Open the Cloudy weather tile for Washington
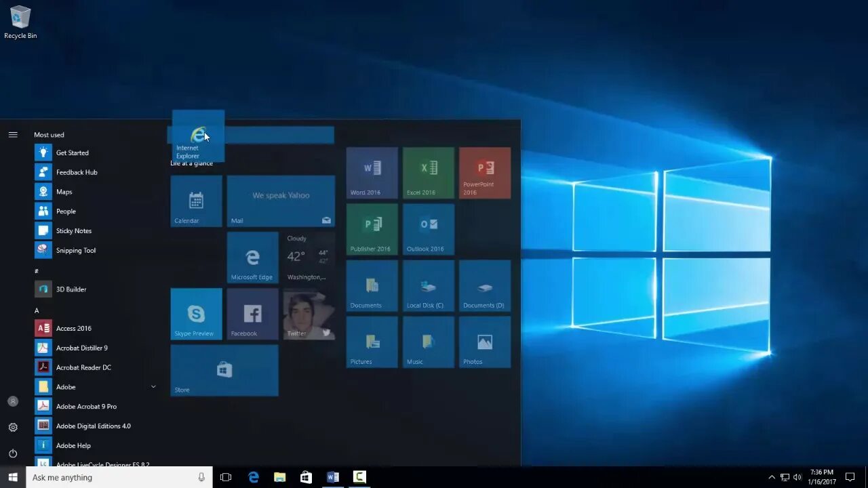 click(x=309, y=258)
